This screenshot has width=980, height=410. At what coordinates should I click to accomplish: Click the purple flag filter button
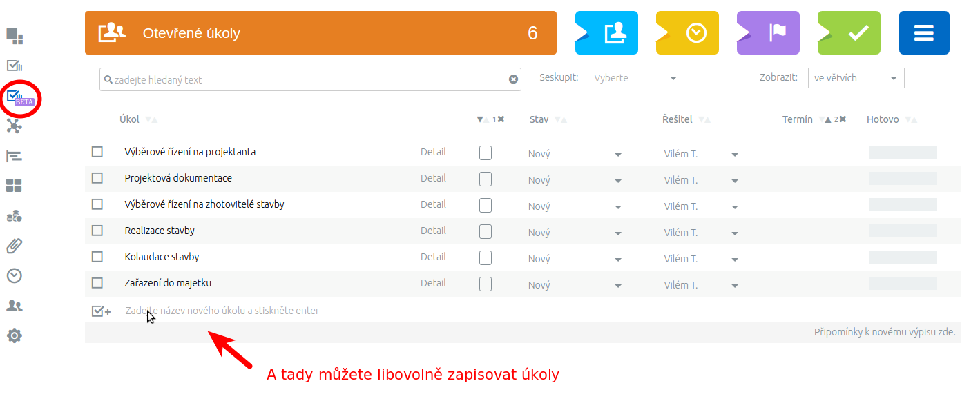click(x=768, y=33)
